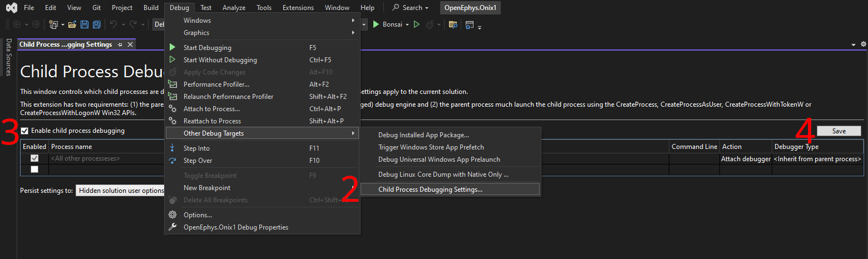Open the New Project dropdown arrow
Screen dimensions: 868x259
[x=63, y=24]
